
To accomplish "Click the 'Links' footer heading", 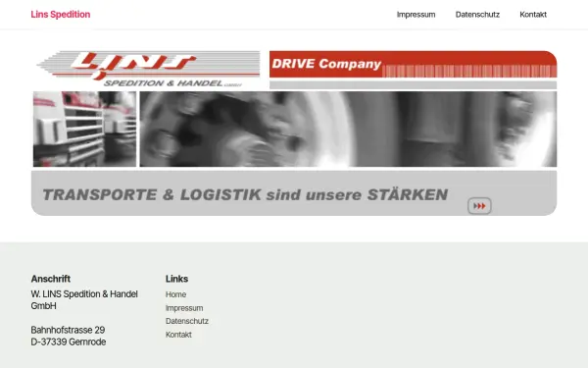I will tap(176, 279).
